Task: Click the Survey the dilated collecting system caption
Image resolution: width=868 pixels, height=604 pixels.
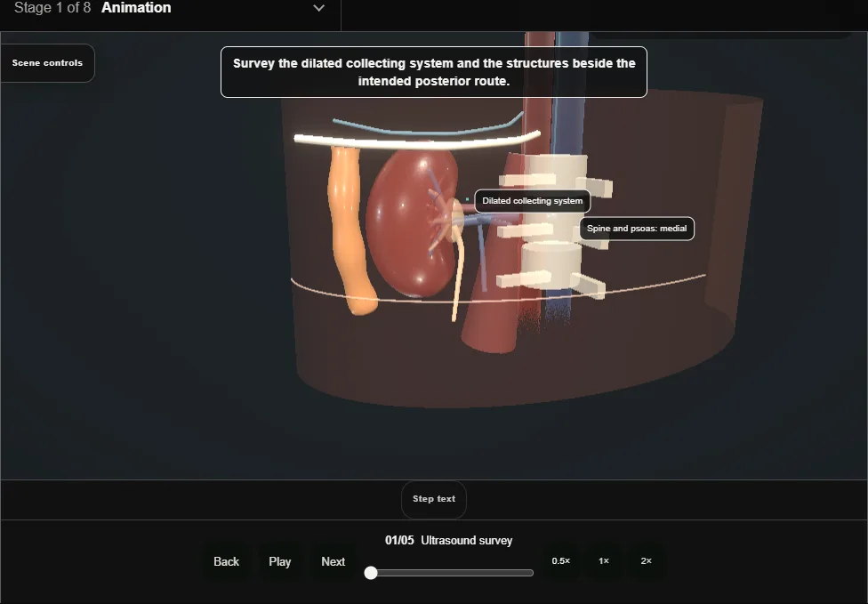Action: click(x=434, y=72)
